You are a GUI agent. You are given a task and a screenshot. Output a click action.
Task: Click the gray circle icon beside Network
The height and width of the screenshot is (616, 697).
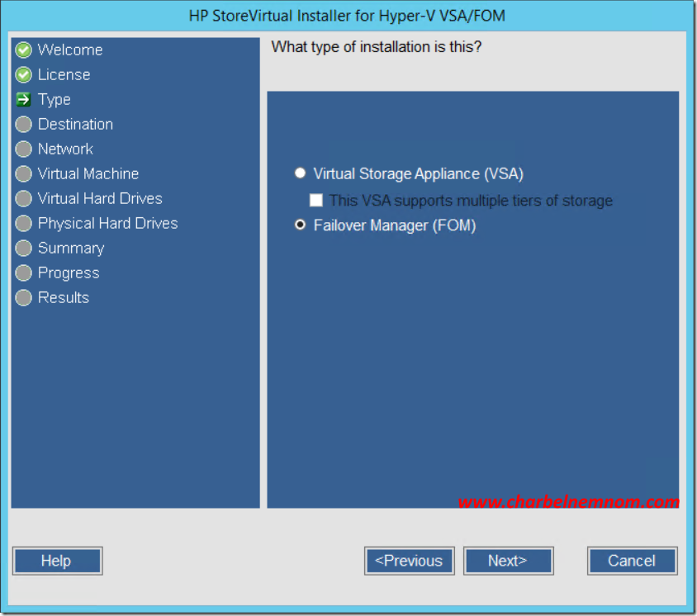click(x=24, y=149)
